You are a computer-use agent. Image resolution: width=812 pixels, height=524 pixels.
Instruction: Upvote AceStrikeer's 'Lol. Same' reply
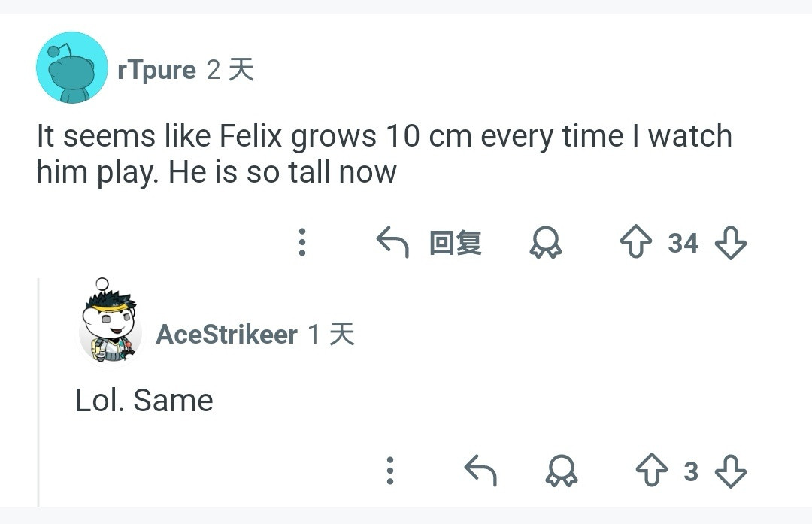[x=653, y=471]
